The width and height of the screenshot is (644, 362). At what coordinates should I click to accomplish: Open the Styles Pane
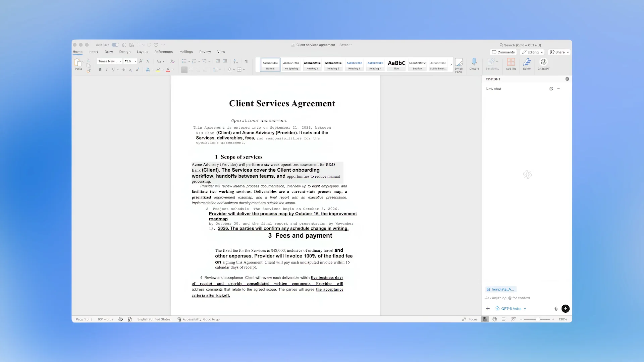(x=459, y=65)
